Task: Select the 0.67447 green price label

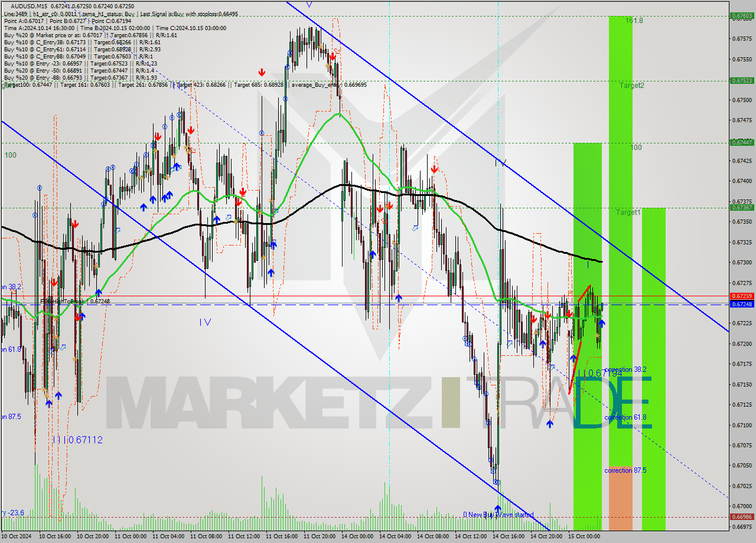Action: point(742,142)
